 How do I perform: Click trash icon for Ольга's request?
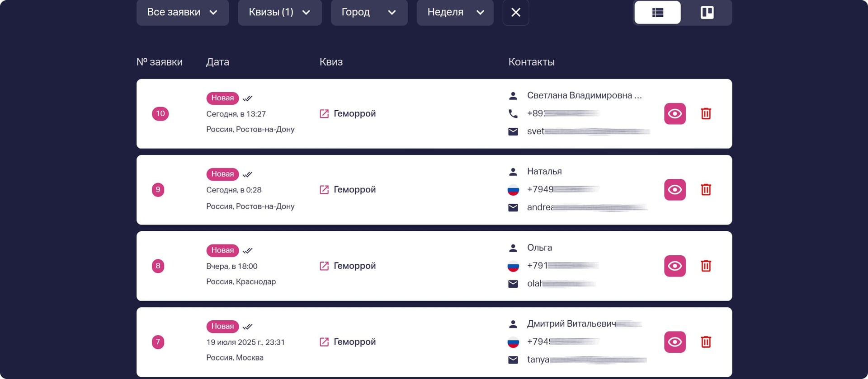pos(706,266)
